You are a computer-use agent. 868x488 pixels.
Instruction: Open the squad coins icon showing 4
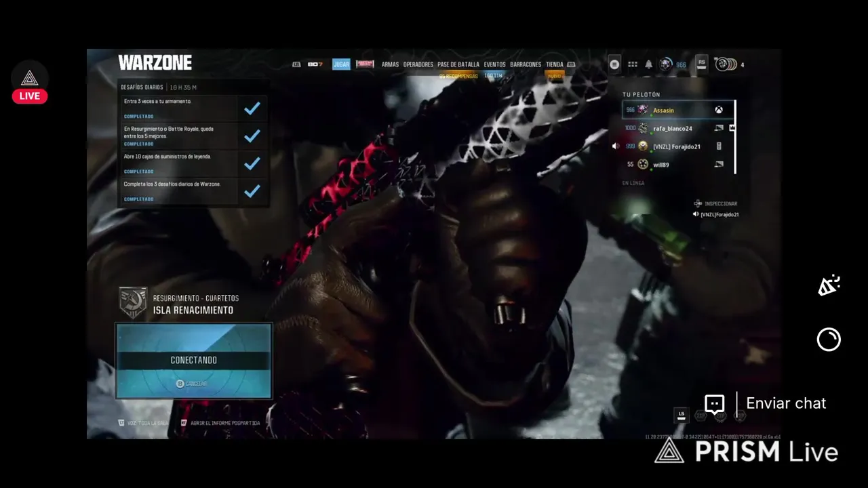point(726,64)
